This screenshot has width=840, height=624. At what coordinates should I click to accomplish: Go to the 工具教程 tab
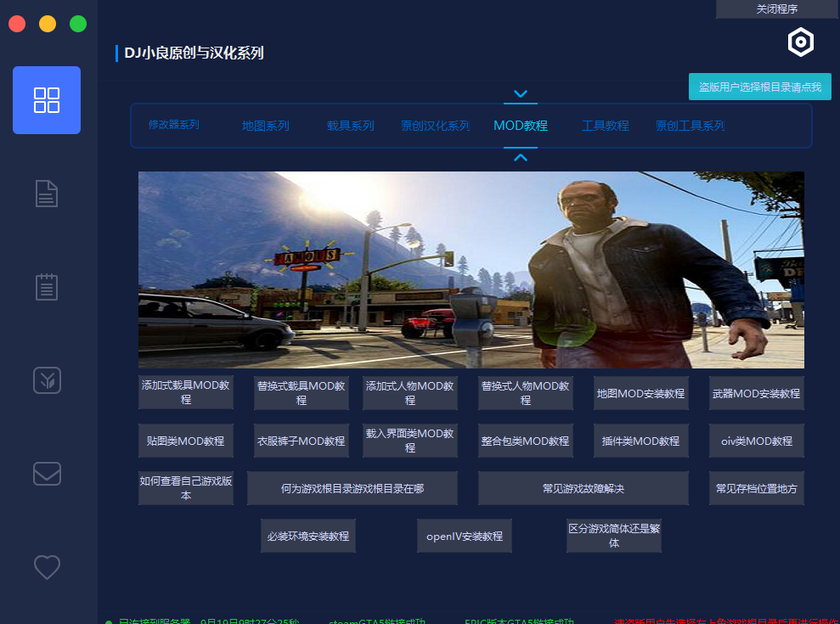[x=605, y=126]
